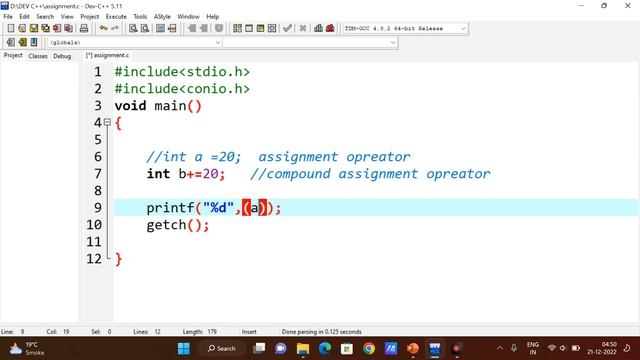Click the taskbar Search box
640x360 pixels.
click(x=222, y=349)
